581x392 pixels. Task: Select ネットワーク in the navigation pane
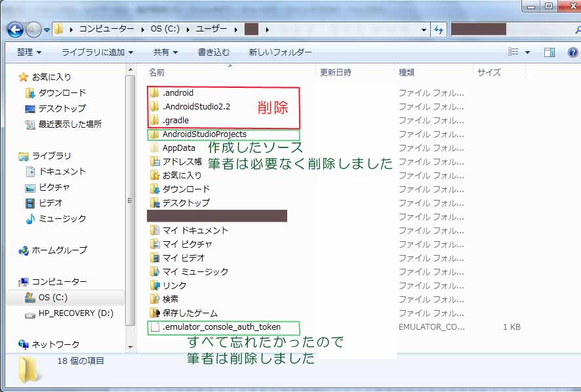(49, 345)
